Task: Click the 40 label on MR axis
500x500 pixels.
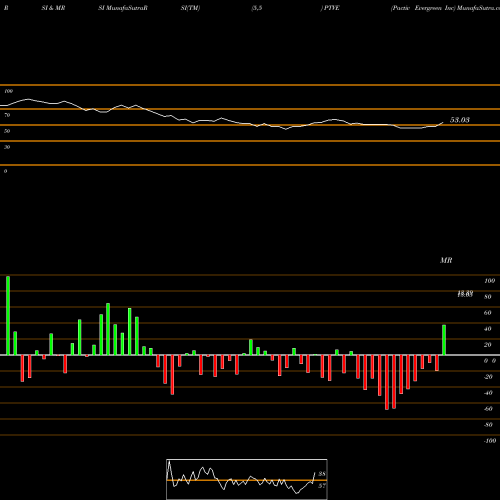Action: [487, 329]
